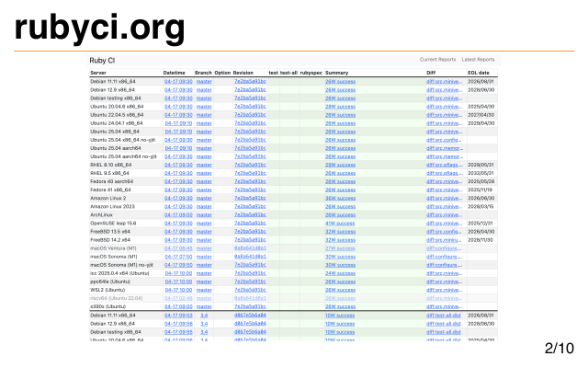Click the Revision column header
The width and height of the screenshot is (588, 368).
[x=243, y=73]
